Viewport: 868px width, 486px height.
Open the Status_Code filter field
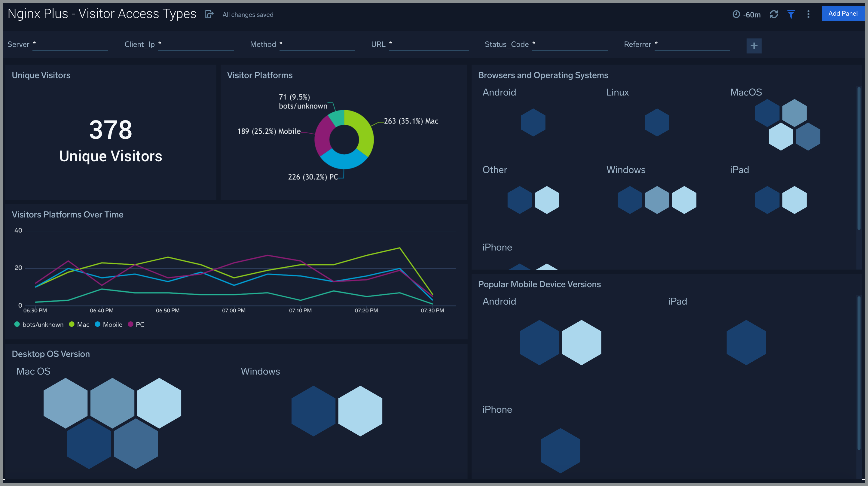coord(570,45)
